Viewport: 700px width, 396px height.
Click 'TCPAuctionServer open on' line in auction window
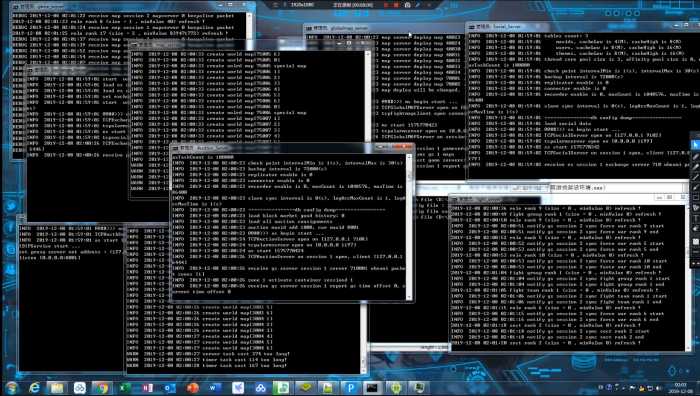coord(269,239)
